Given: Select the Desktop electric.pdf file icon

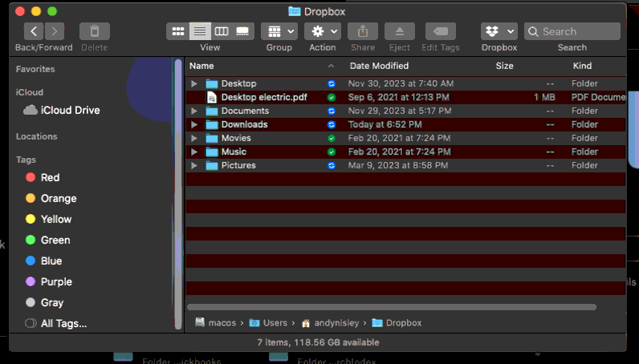Looking at the screenshot, I should 211,97.
